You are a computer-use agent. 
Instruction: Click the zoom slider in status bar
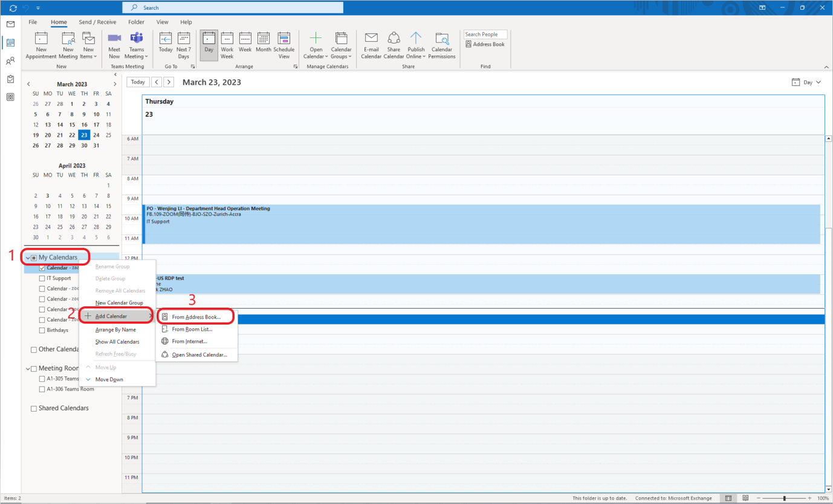[x=784, y=499]
